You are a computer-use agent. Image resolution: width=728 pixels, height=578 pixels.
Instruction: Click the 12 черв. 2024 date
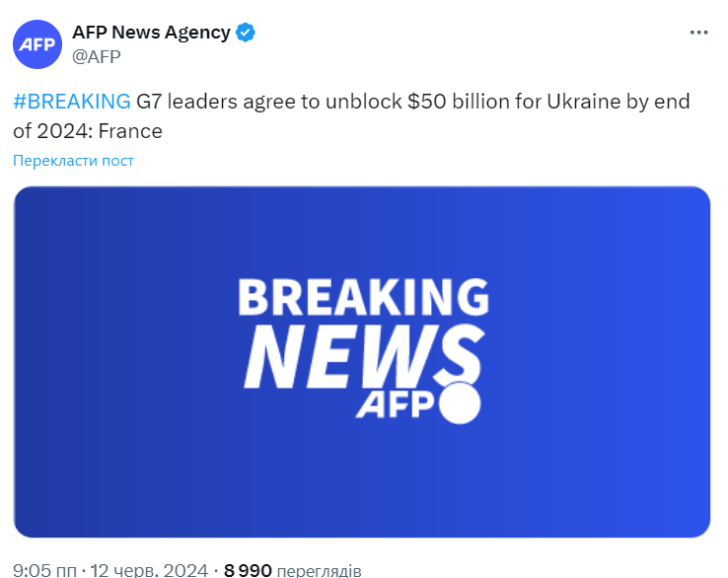click(x=149, y=570)
